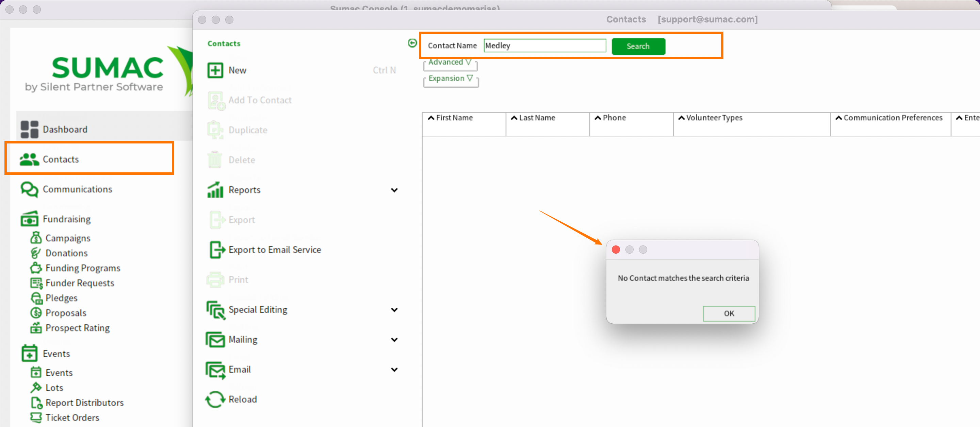The width and height of the screenshot is (980, 427).
Task: Select Report Distributors entry
Action: click(84, 403)
